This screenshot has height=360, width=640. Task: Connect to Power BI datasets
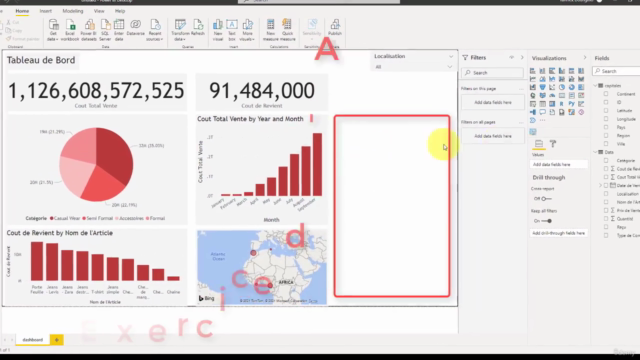pos(89,30)
